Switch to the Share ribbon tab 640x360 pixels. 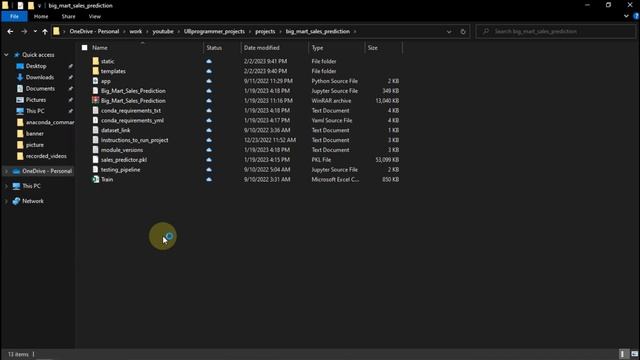tap(68, 16)
